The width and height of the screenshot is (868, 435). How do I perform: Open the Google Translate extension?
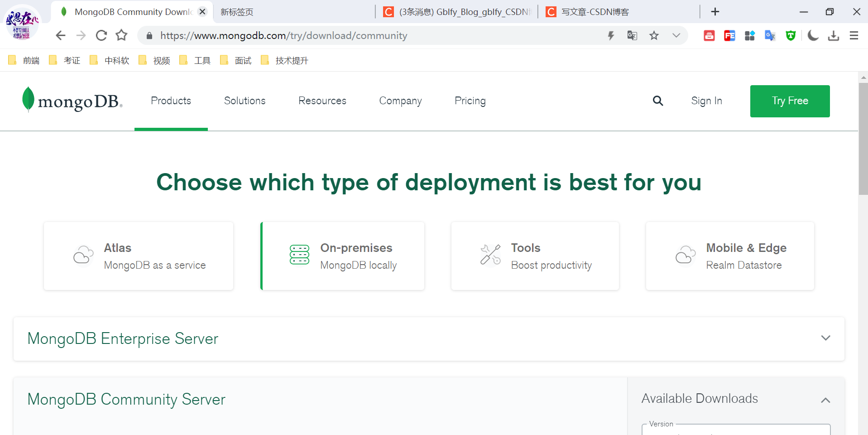(770, 35)
